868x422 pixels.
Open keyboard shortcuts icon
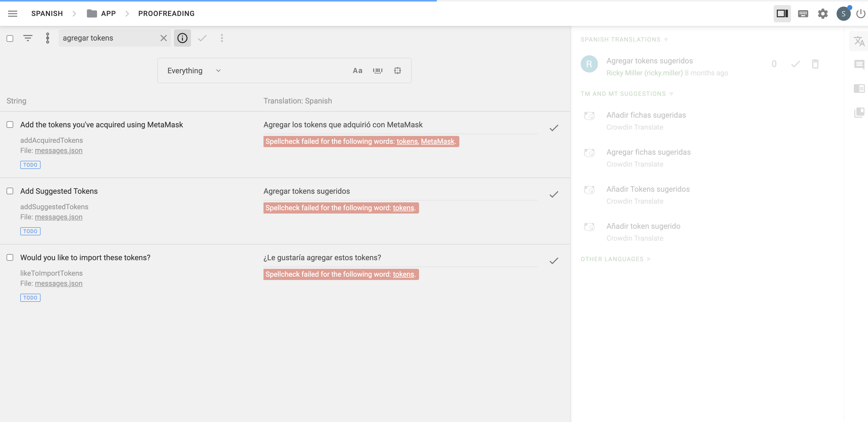803,13
